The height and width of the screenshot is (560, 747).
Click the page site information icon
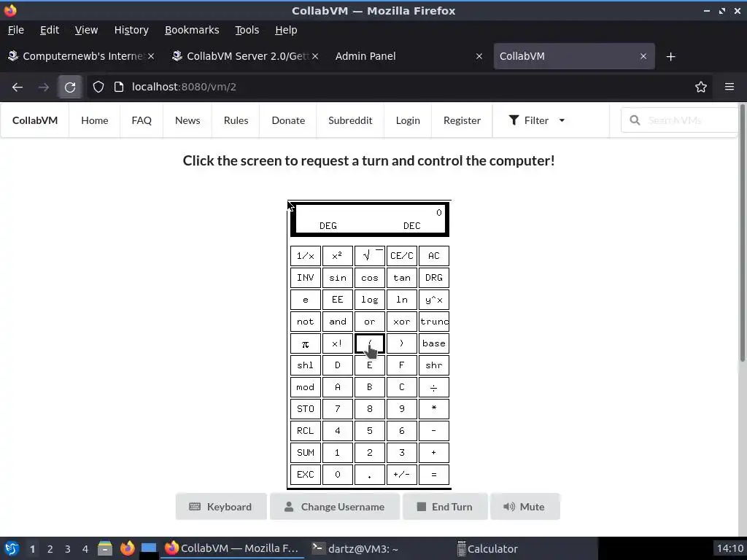pos(119,87)
